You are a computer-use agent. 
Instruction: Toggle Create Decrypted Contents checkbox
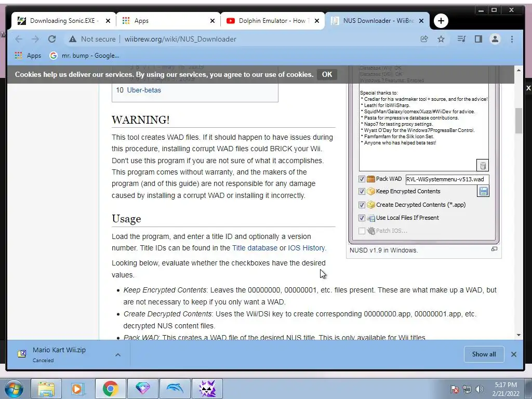pyautogui.click(x=362, y=205)
